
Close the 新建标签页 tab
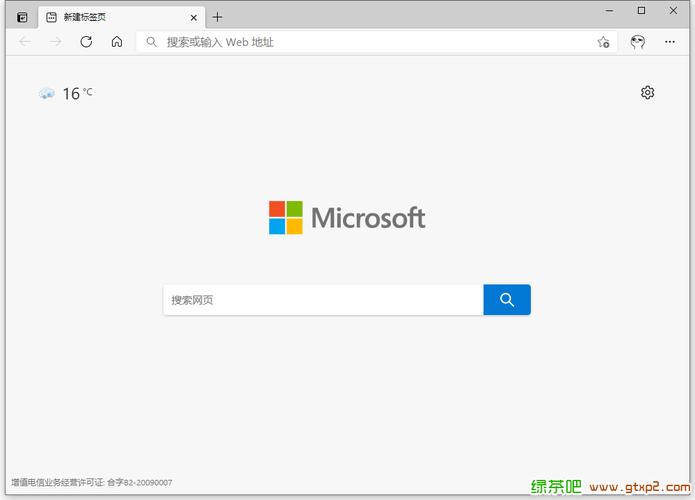pyautogui.click(x=194, y=18)
